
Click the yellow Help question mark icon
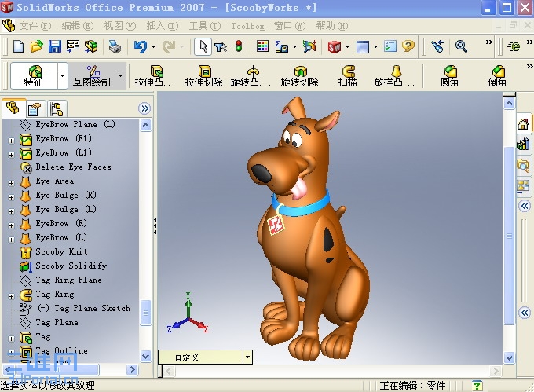pos(408,46)
